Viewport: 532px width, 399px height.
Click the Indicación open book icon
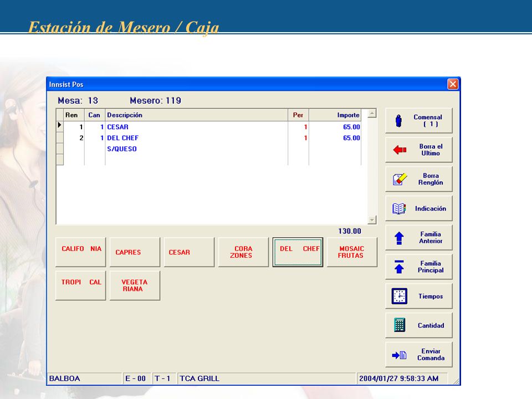coord(399,208)
